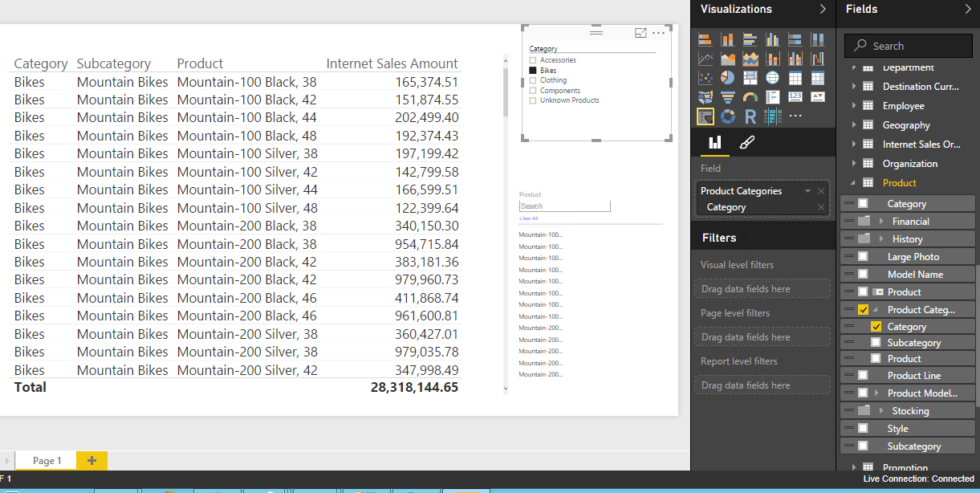This screenshot has width=980, height=493.
Task: Choose the KPI visualization icon
Action: click(818, 97)
